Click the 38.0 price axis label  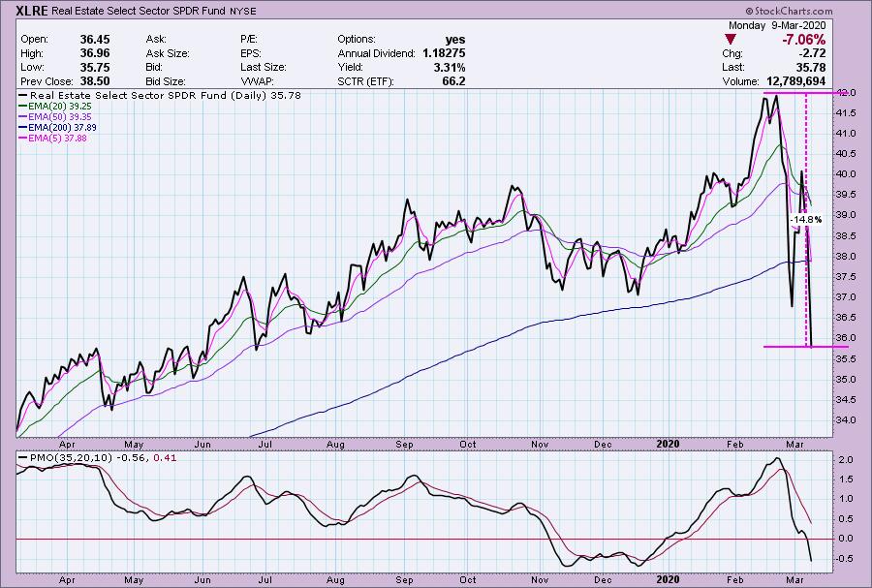pyautogui.click(x=845, y=256)
